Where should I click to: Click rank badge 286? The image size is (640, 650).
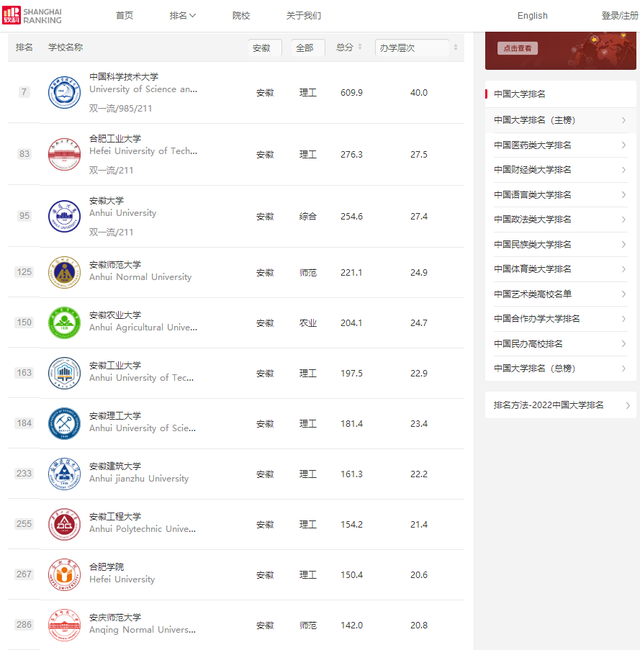pyautogui.click(x=24, y=624)
